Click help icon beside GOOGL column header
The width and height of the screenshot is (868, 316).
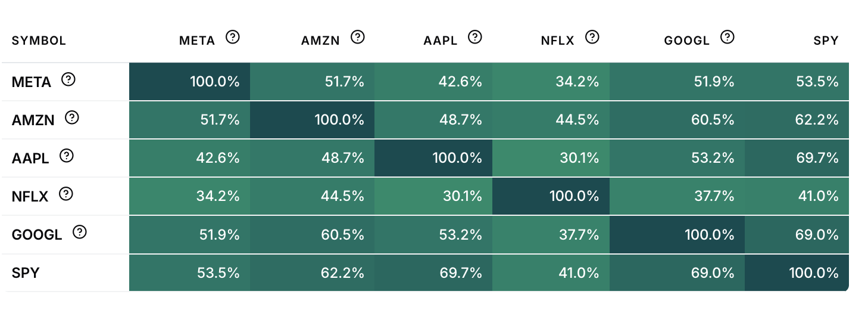pyautogui.click(x=728, y=38)
